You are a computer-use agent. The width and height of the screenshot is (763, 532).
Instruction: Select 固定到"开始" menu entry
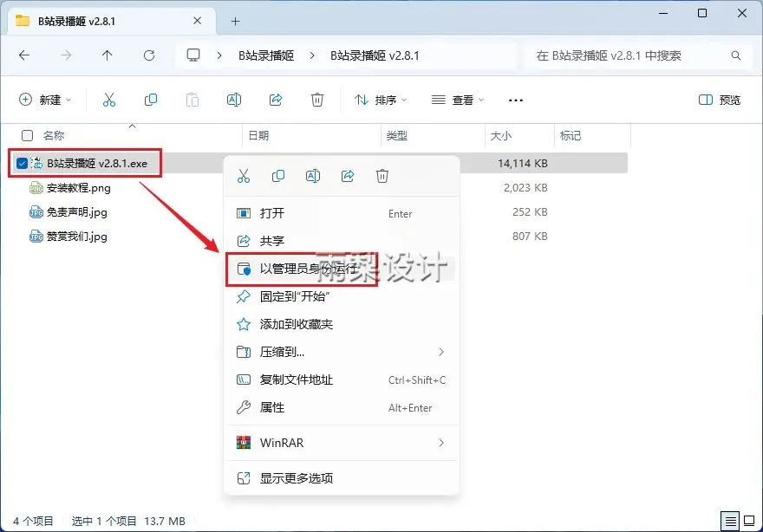coord(342,296)
